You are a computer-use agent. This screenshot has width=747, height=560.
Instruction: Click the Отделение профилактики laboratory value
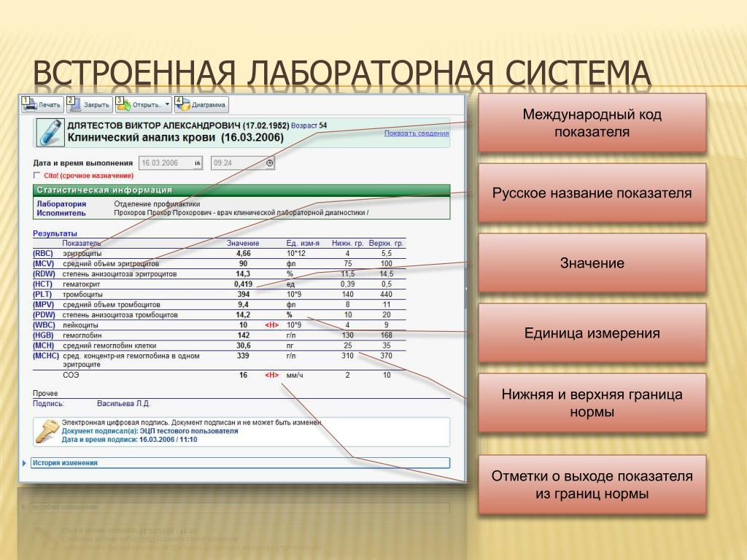pyautogui.click(x=158, y=204)
